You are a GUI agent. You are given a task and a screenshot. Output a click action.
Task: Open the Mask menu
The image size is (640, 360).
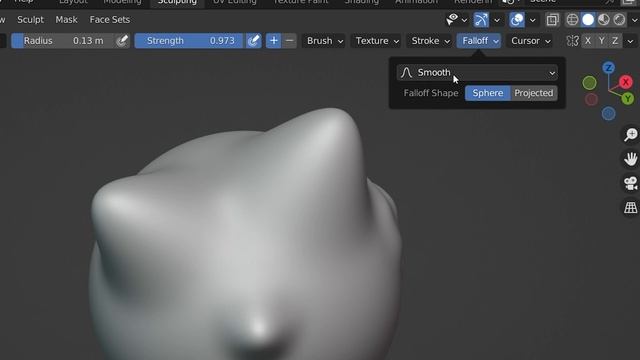tap(66, 20)
